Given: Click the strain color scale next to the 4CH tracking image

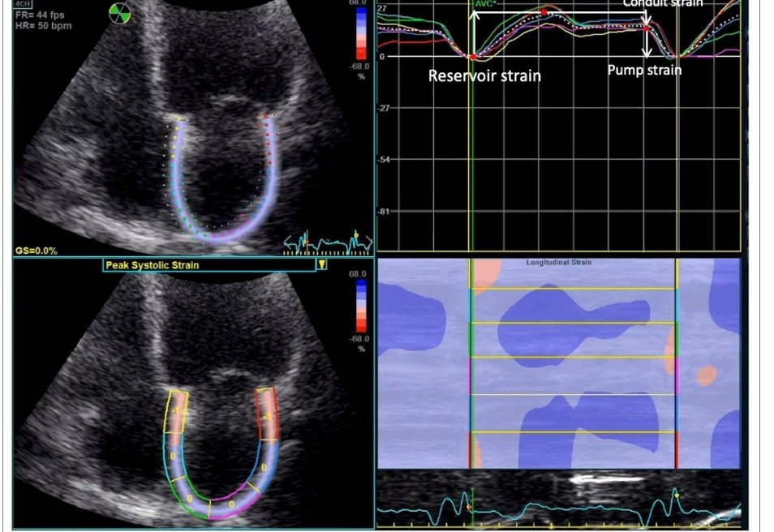Looking at the screenshot, I should click(x=362, y=32).
